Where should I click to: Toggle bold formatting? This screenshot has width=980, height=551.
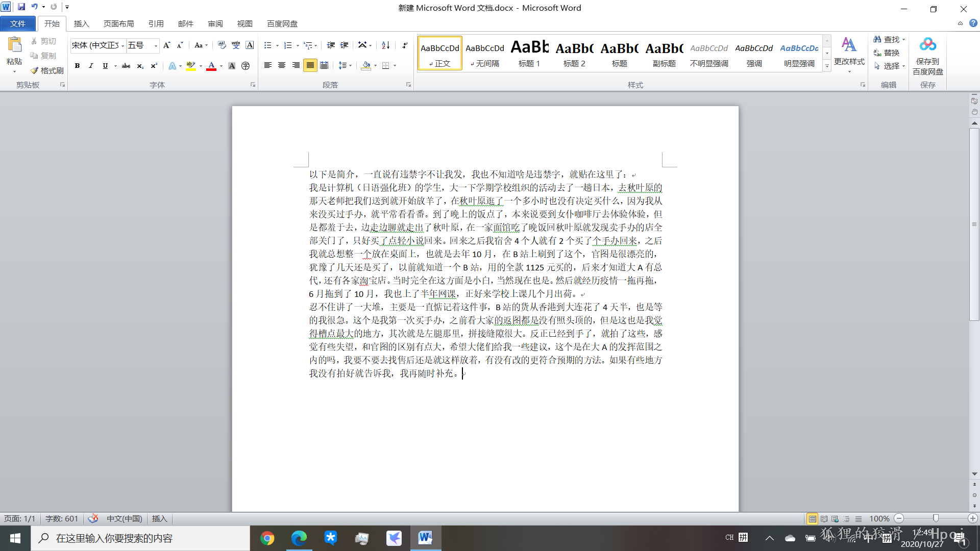77,66
